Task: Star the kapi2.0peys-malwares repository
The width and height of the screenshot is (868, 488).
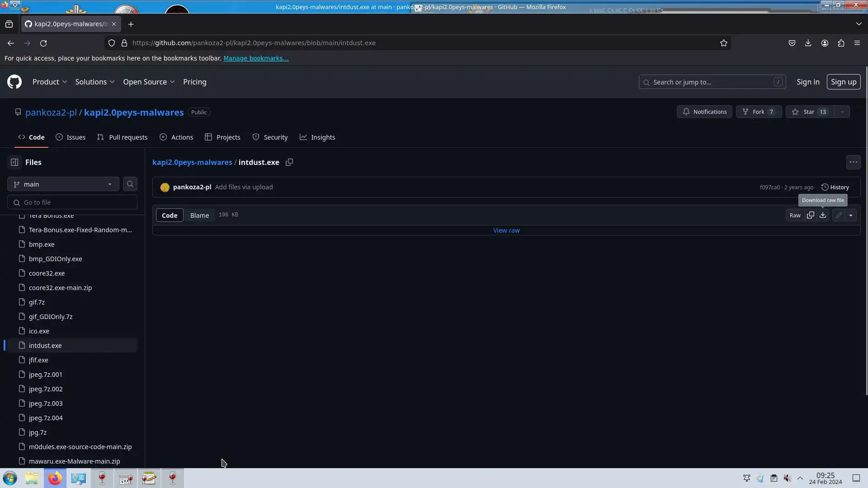Action: (x=809, y=112)
